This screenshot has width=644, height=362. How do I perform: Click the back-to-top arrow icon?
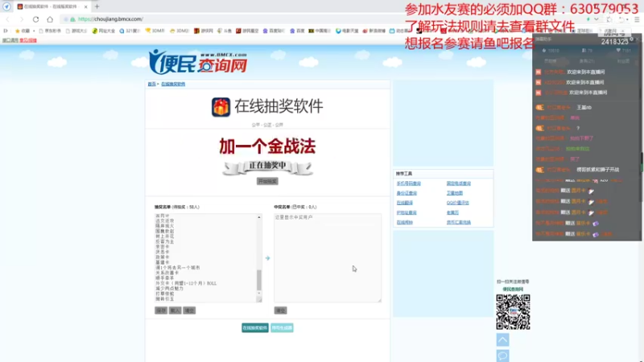click(502, 339)
